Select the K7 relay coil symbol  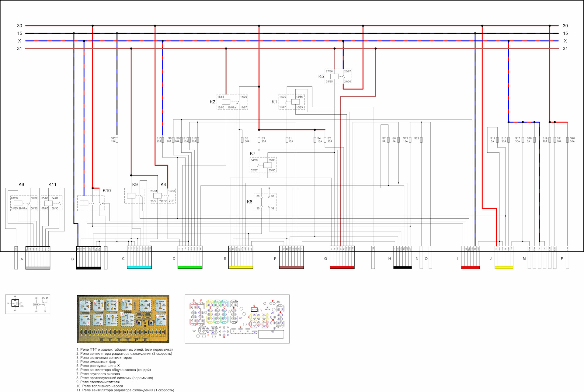point(268,165)
